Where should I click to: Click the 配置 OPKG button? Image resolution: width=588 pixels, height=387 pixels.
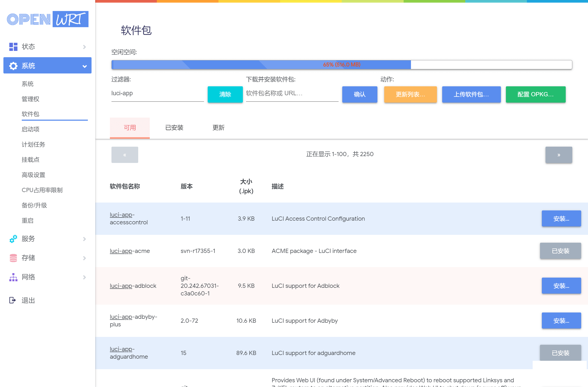click(536, 94)
